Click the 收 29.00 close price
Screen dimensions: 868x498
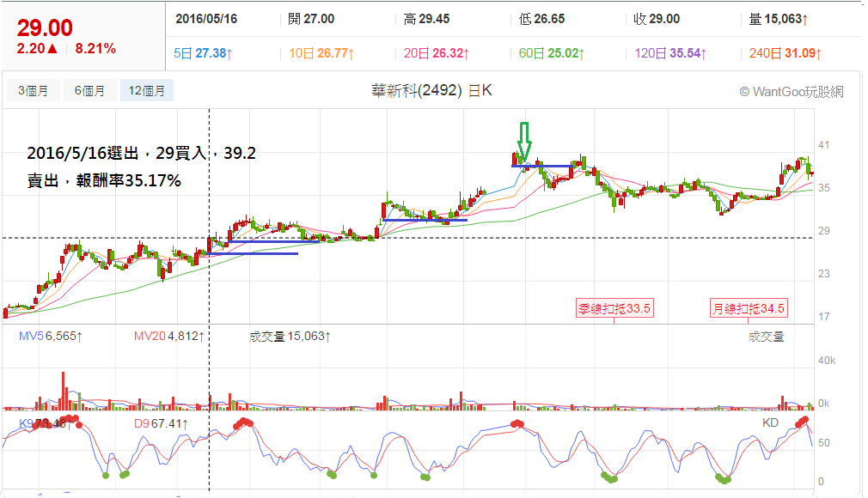657,19
